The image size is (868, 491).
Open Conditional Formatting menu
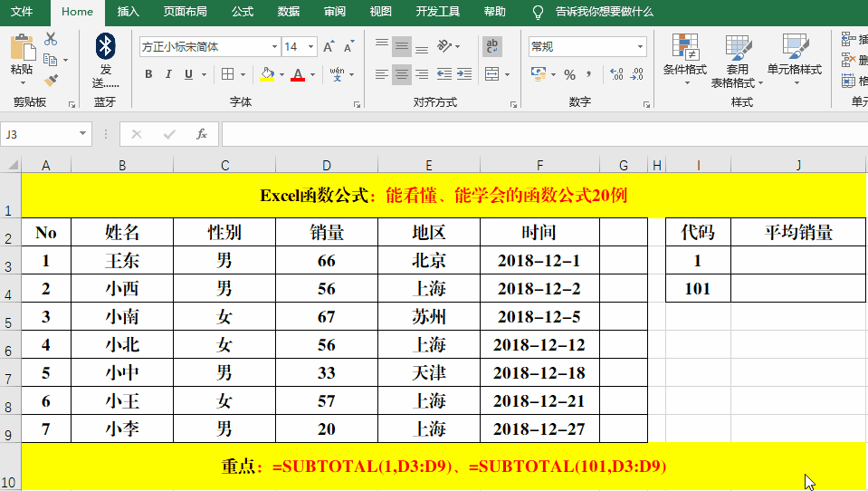[x=685, y=60]
